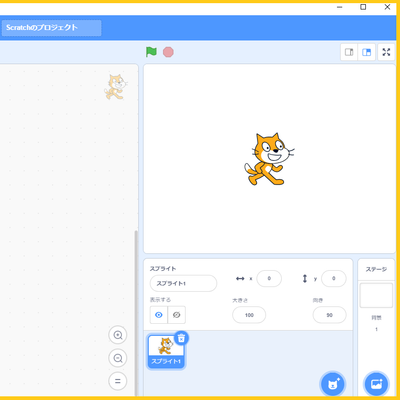Click the direction field showing 90
This screenshot has width=400, height=400.
pyautogui.click(x=329, y=315)
